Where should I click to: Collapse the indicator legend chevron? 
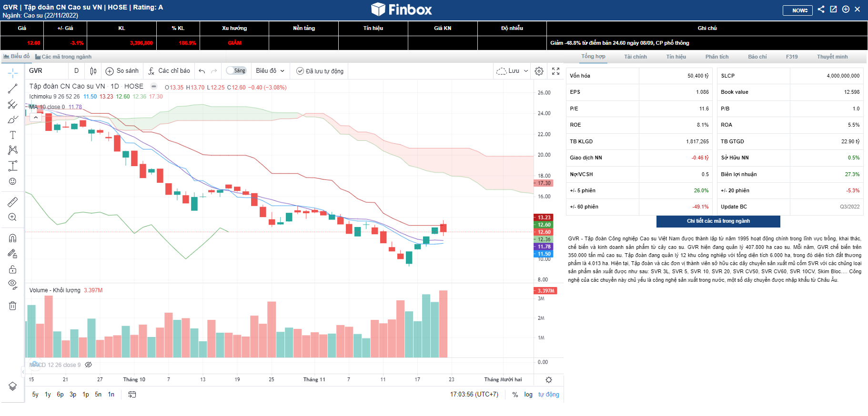coord(36,117)
